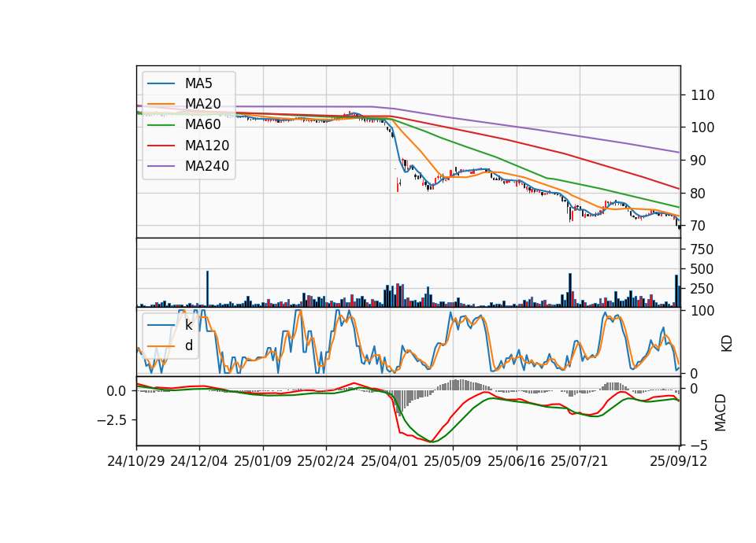Screen dimensions: 756x543
Task: Click the MA120 legend label
Action: pos(207,146)
